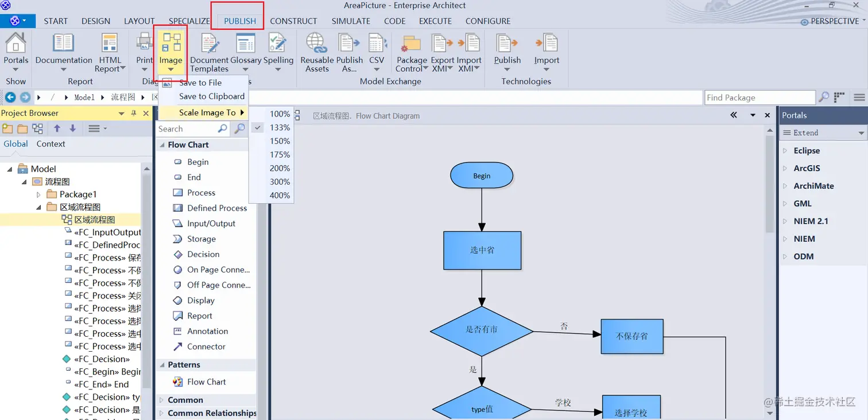Click the Find Package magnifier icon
This screenshot has width=868, height=420.
(824, 98)
